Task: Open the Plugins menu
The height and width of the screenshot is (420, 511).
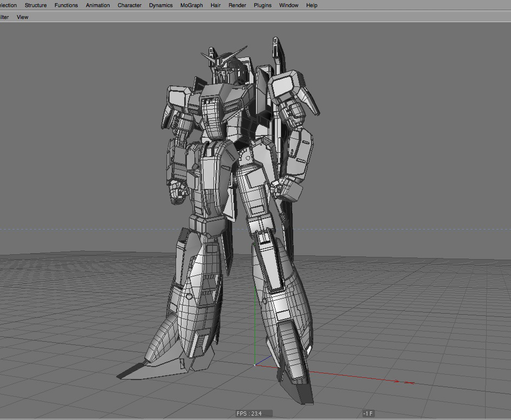Action: click(263, 5)
